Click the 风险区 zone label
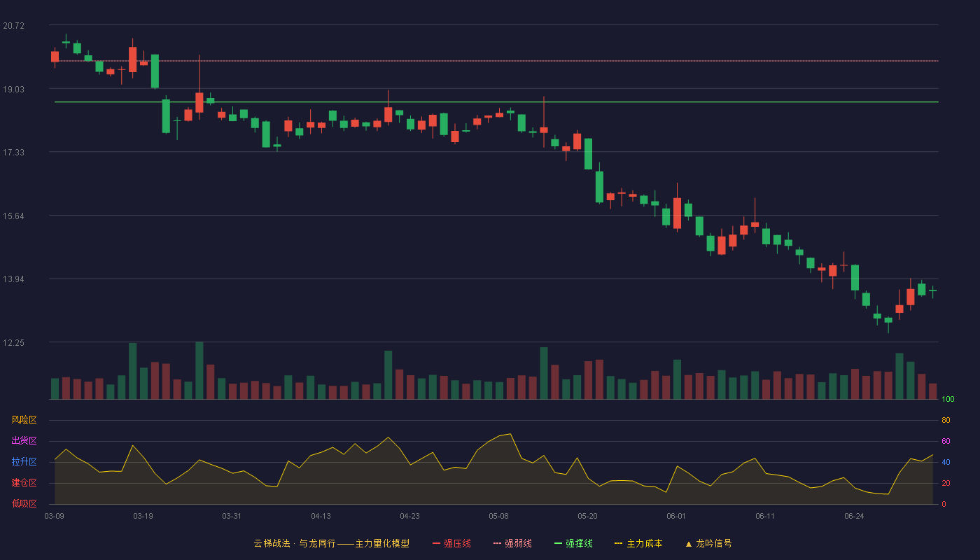Viewport: 980px width, 560px height. (x=24, y=420)
